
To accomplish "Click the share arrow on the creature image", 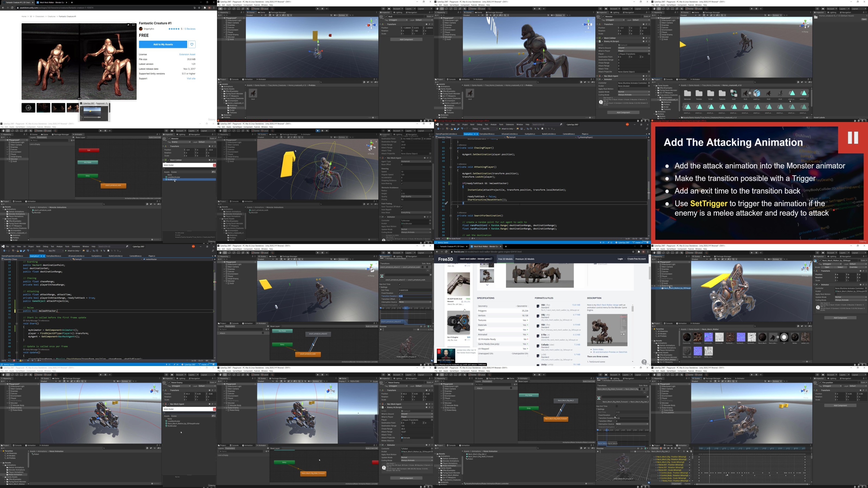I will tap(128, 25).
